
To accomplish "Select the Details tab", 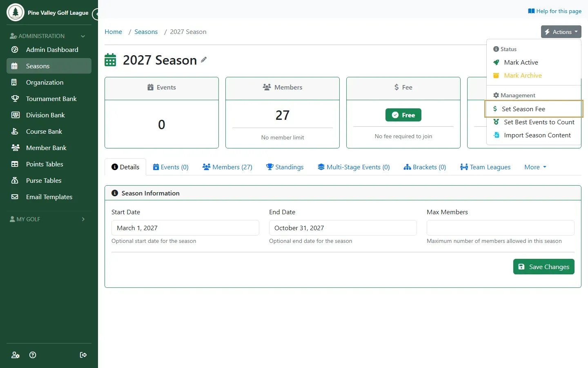I will tap(125, 167).
